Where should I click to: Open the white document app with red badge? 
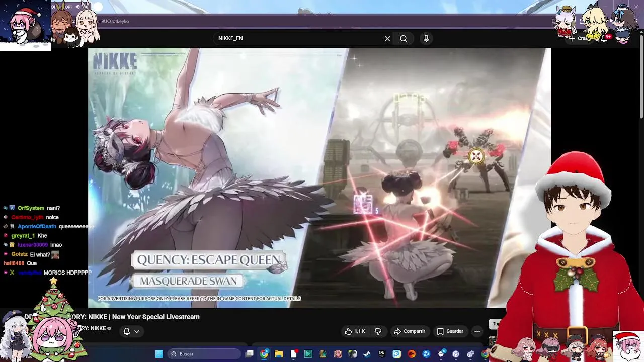(x=294, y=354)
